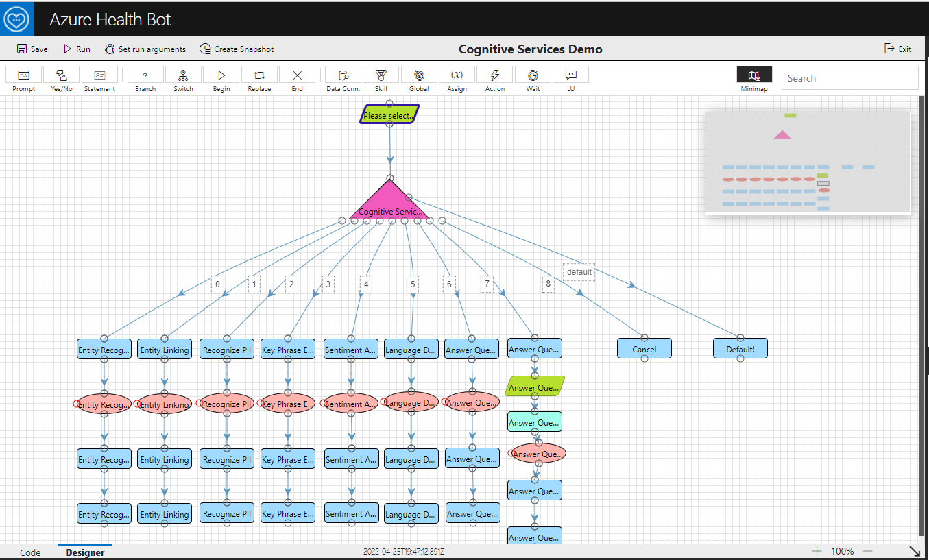The height and width of the screenshot is (560, 929).
Task: Click the switch case label 6
Action: click(x=449, y=284)
